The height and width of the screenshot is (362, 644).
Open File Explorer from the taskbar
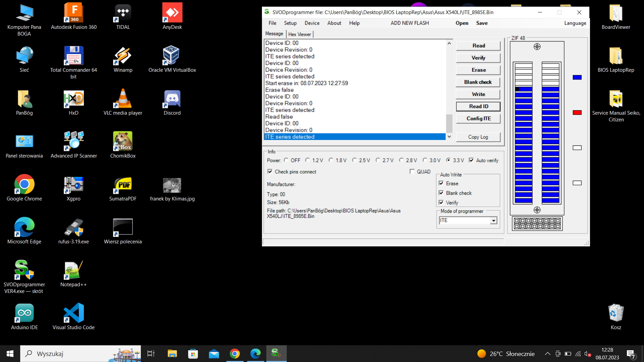click(172, 353)
